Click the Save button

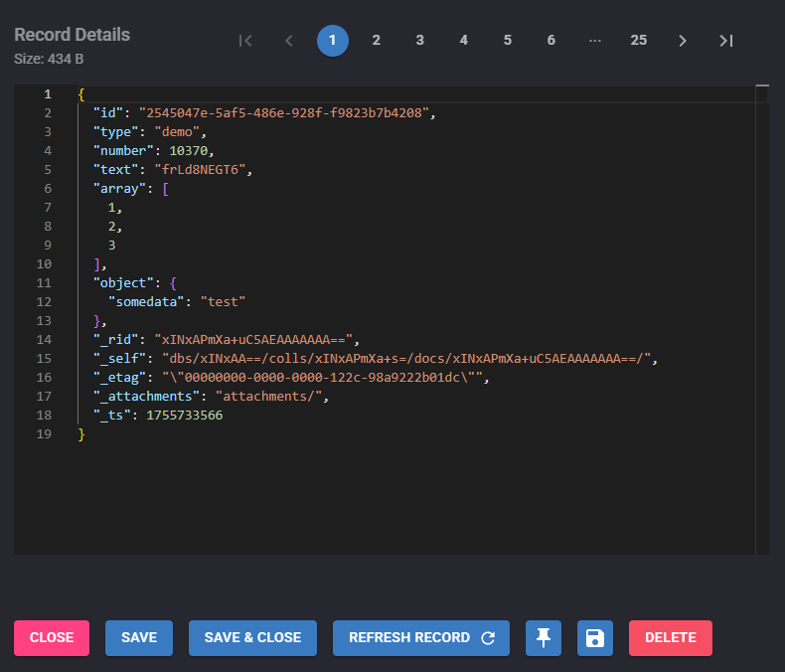[139, 638]
